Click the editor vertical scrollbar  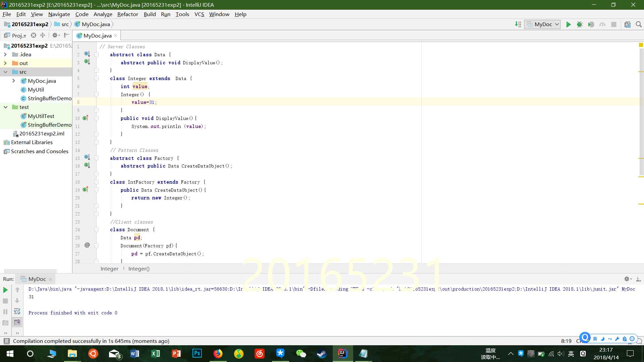(641, 112)
